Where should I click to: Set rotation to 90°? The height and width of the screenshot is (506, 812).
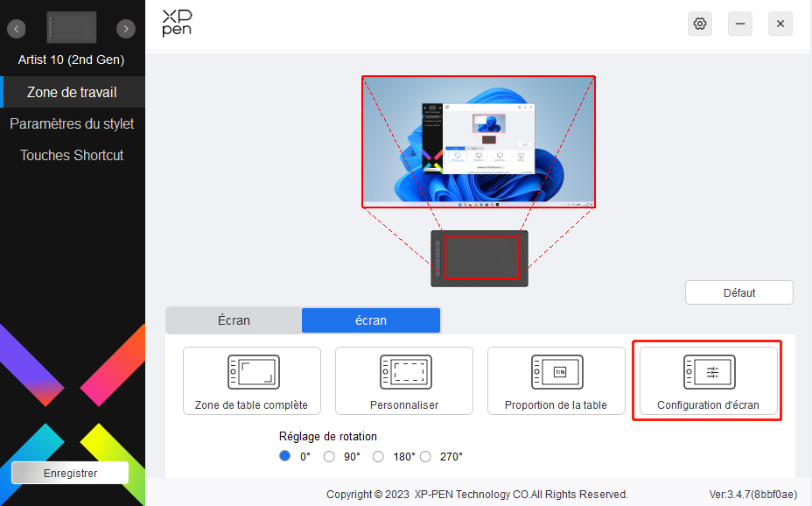pos(330,456)
